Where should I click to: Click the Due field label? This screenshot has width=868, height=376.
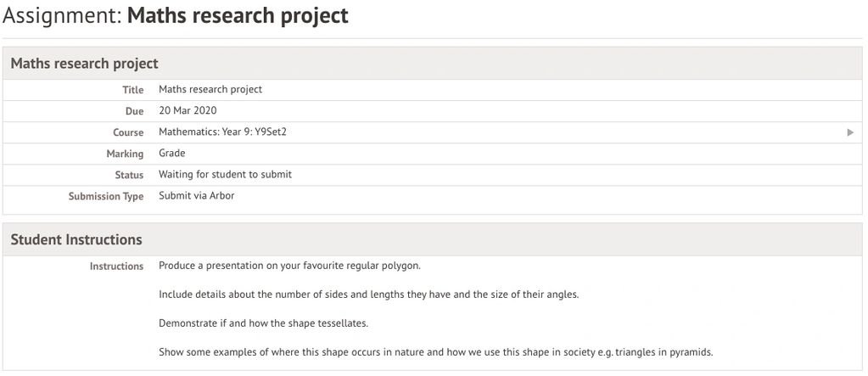point(134,111)
